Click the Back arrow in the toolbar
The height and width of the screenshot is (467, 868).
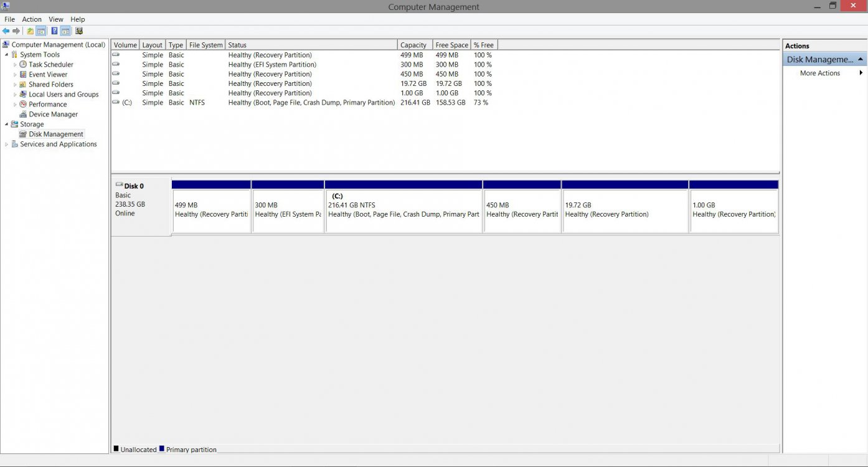click(6, 31)
